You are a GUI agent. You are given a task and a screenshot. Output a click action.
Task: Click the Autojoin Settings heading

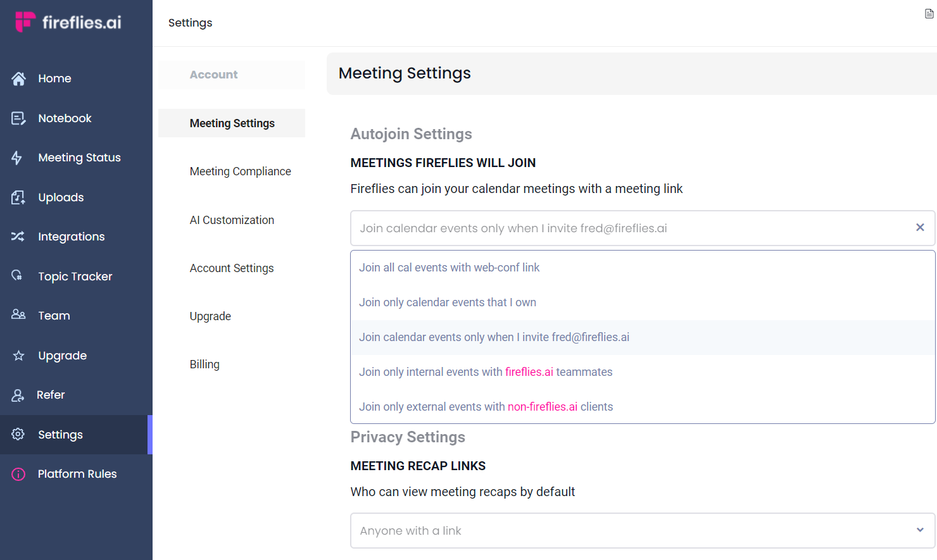click(x=412, y=134)
